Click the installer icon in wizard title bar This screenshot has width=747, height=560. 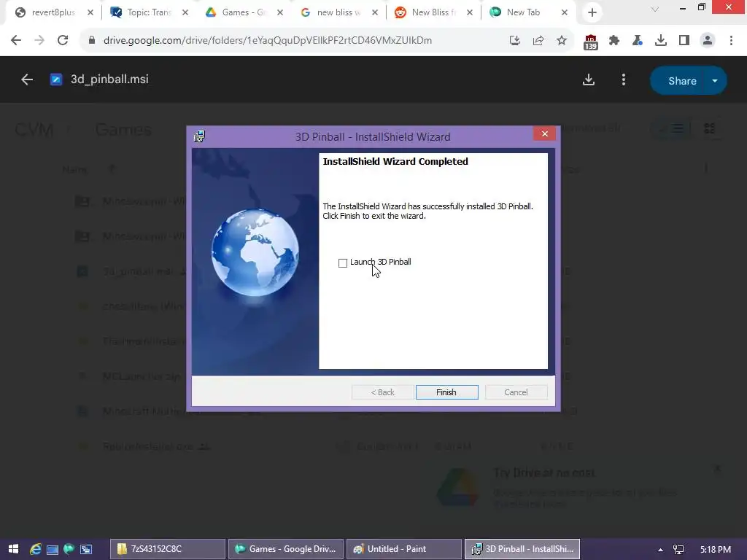click(200, 136)
